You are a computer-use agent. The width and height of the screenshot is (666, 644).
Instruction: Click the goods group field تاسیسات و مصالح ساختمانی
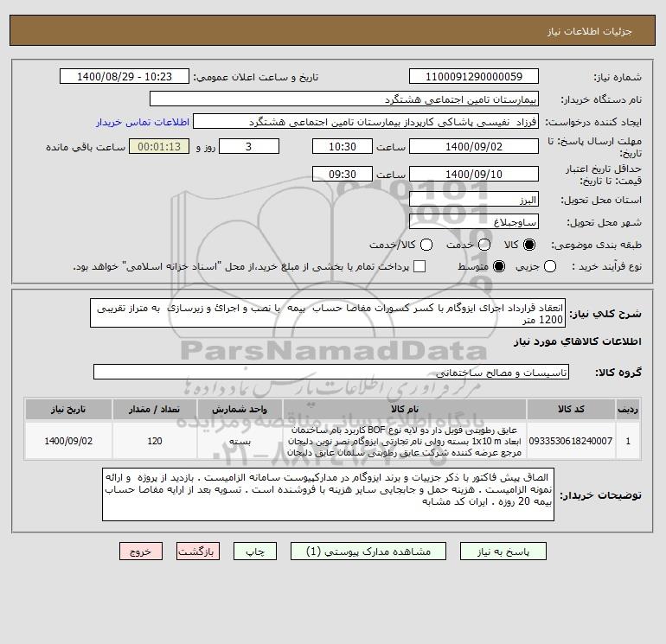coord(331,372)
